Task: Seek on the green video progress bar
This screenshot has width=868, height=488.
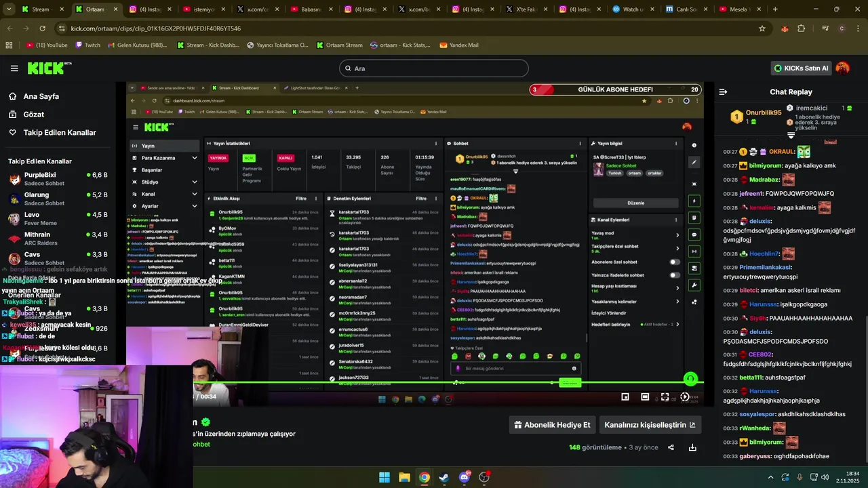Action: (x=448, y=382)
